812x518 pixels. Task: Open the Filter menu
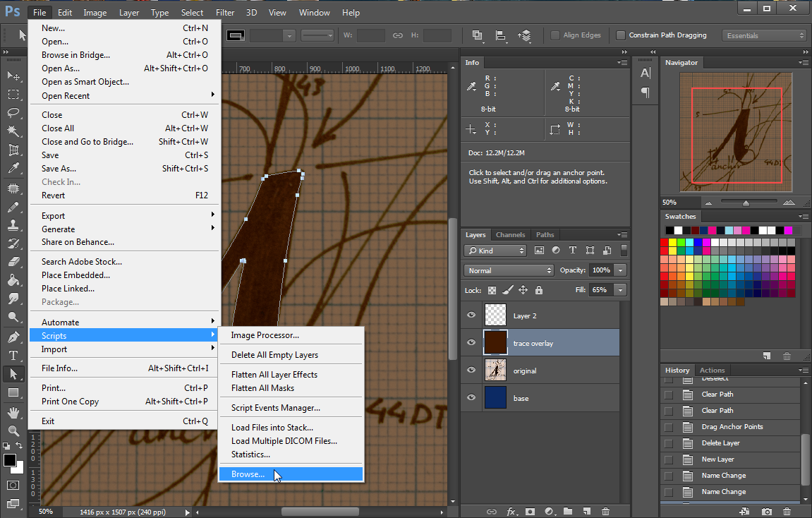[x=225, y=13]
